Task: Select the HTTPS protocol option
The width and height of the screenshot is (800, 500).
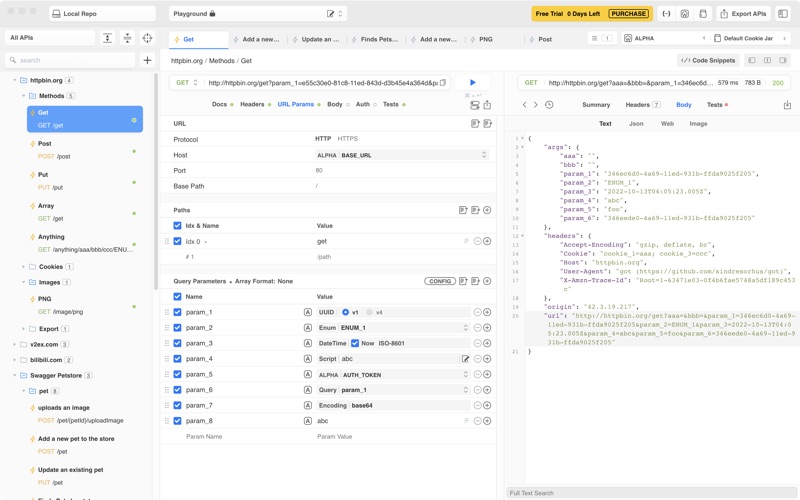Action: click(347, 139)
